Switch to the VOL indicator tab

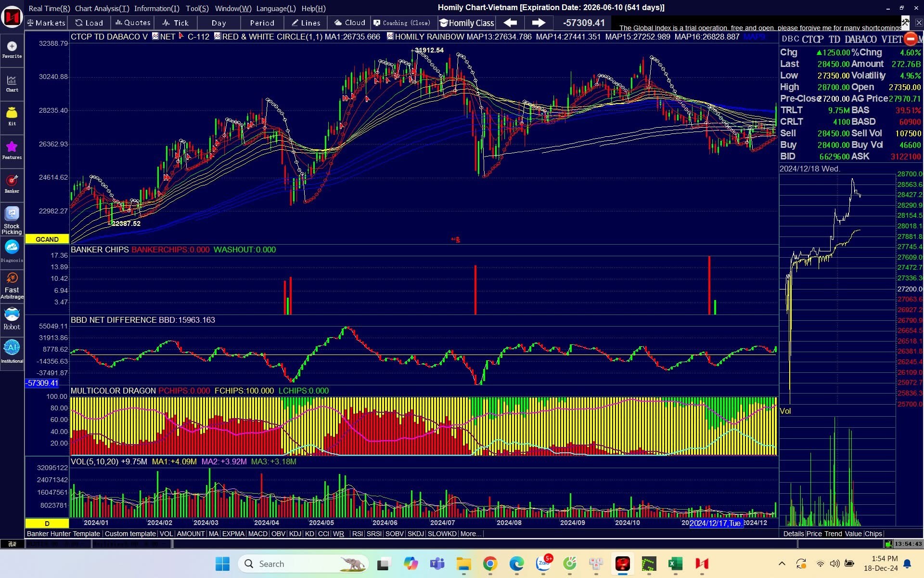click(x=166, y=534)
